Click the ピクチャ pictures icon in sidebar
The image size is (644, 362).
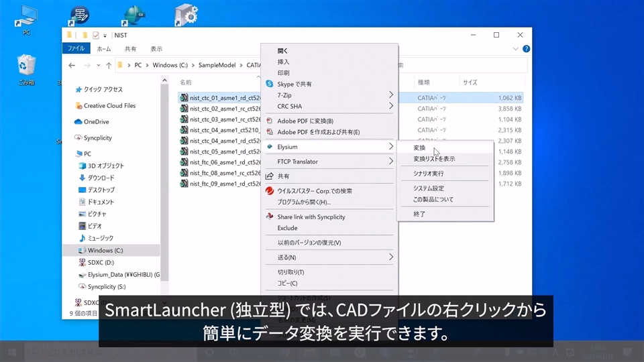82,214
